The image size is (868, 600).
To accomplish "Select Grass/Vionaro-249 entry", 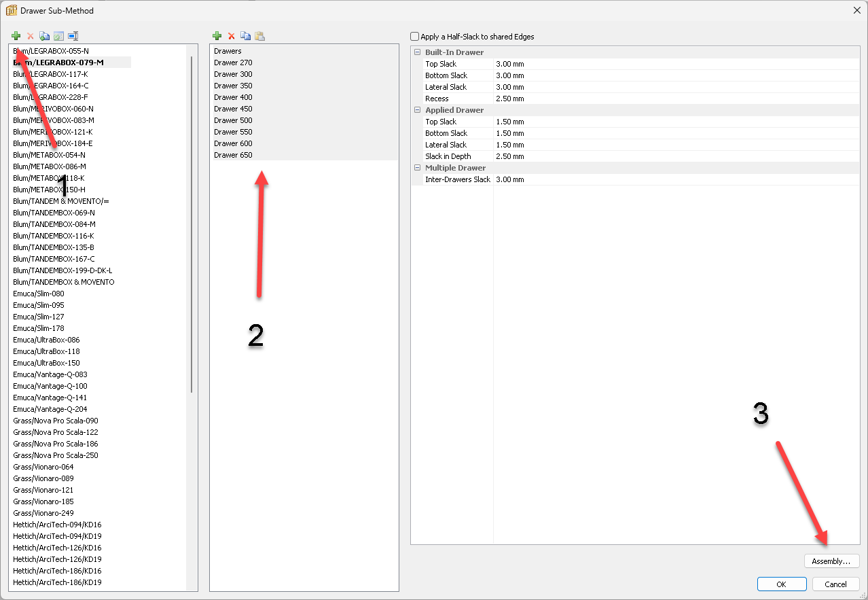I will pyautogui.click(x=43, y=513).
